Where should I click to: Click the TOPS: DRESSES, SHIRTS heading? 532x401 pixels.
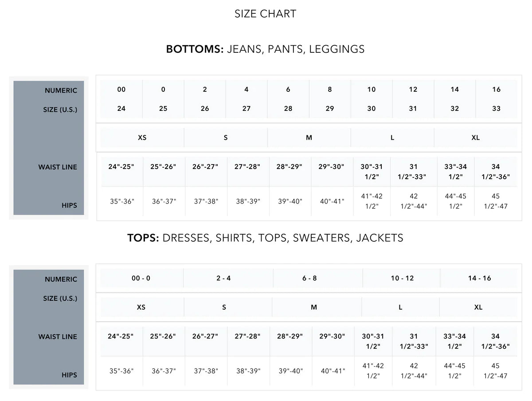pyautogui.click(x=265, y=238)
